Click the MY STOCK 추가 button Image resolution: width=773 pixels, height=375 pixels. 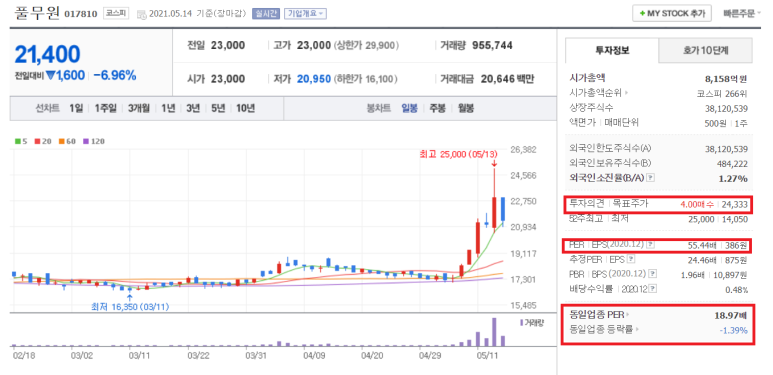pyautogui.click(x=672, y=13)
